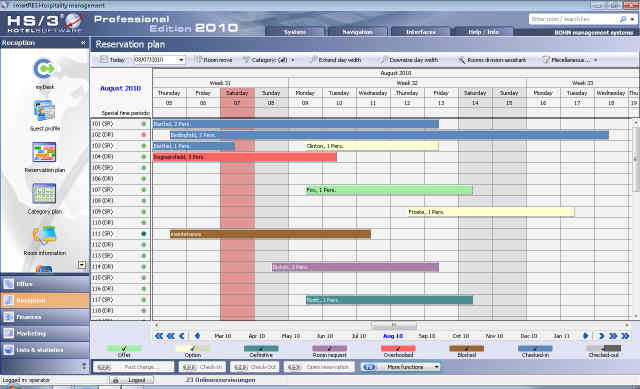Select the Maintenance block on room 111
Screen dimensions: 640x389
click(x=270, y=234)
